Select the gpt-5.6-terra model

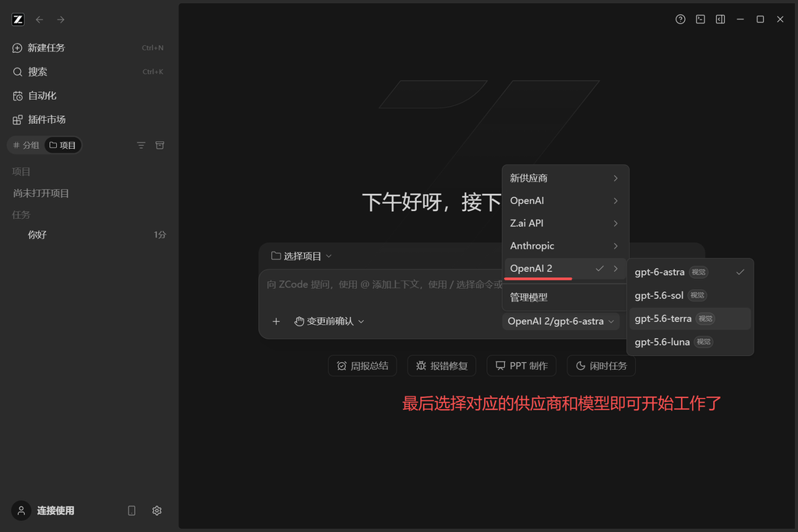tap(690, 319)
